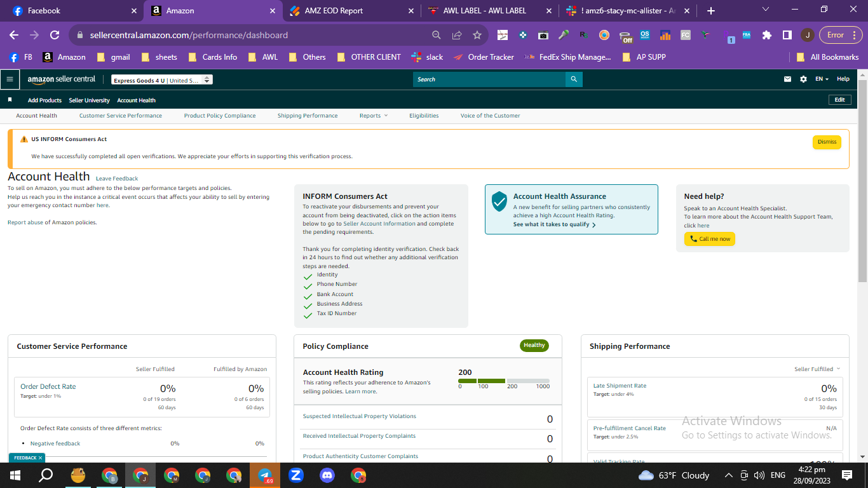The width and height of the screenshot is (868, 488).
Task: Open Windows taskbar search
Action: [46, 475]
